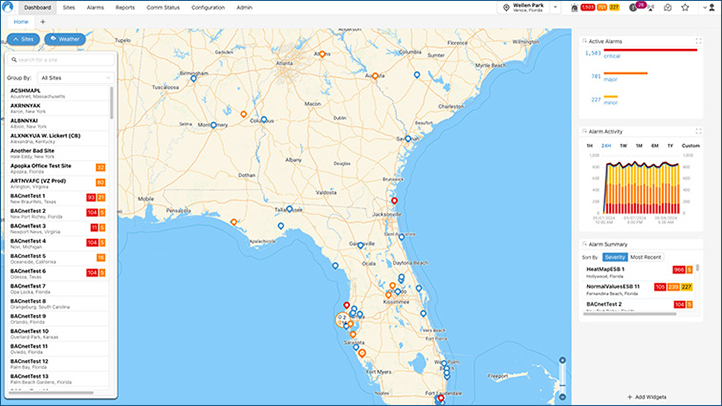Select the 6M alarm activity range
The height and width of the screenshot is (406, 722).
pyautogui.click(x=654, y=145)
